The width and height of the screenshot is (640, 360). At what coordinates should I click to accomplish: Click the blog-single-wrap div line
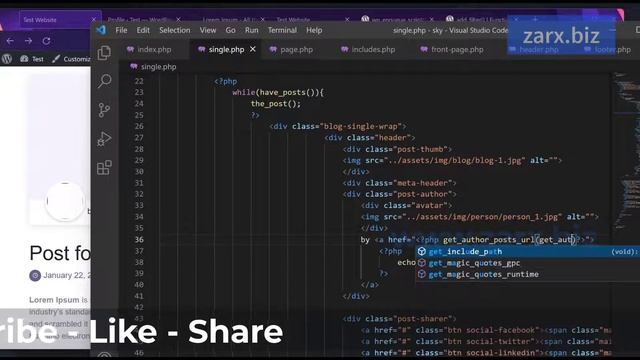pos(338,127)
